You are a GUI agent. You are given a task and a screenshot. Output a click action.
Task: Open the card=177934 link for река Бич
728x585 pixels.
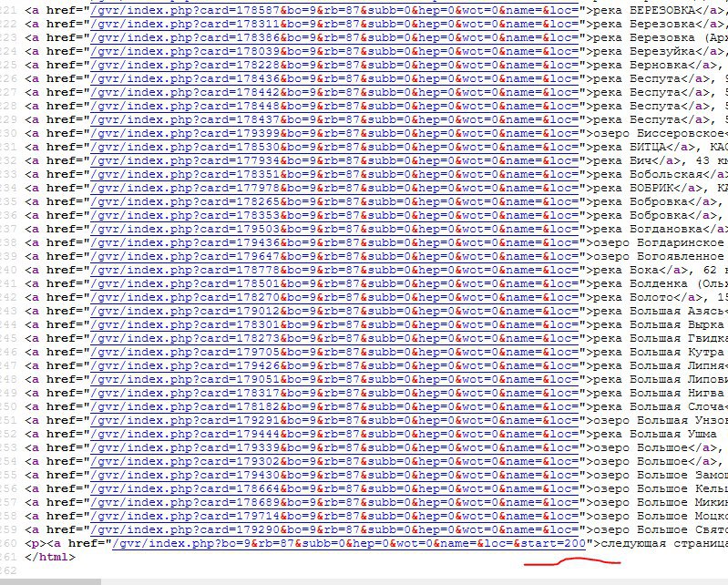point(334,160)
